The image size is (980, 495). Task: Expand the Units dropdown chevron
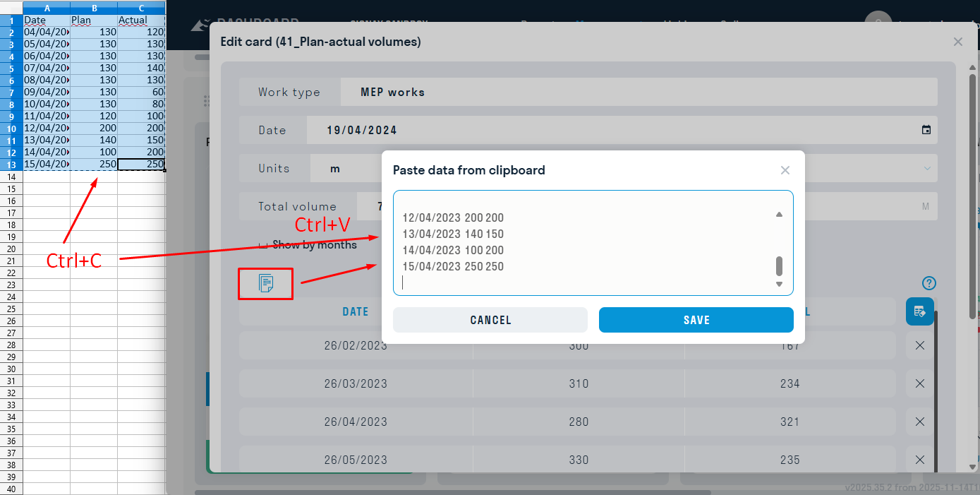(x=927, y=168)
